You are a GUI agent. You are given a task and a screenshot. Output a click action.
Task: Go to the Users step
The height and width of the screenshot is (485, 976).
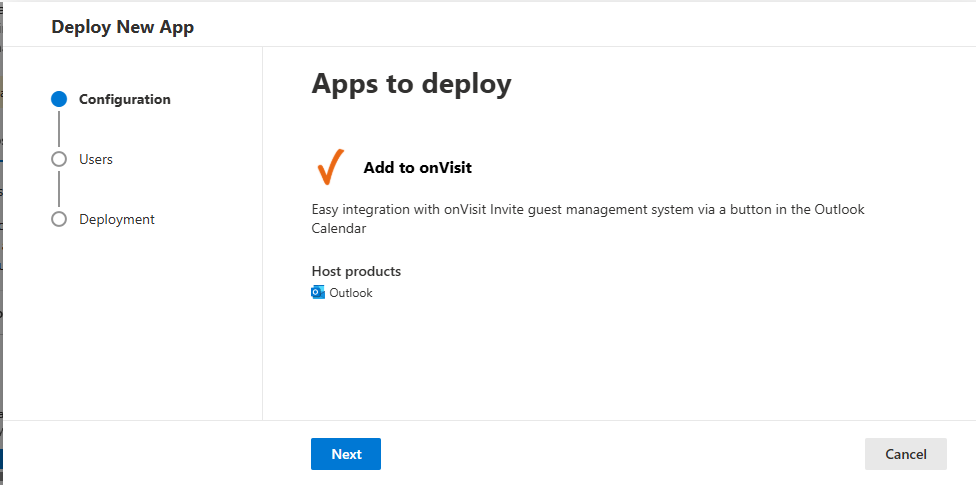(x=96, y=159)
